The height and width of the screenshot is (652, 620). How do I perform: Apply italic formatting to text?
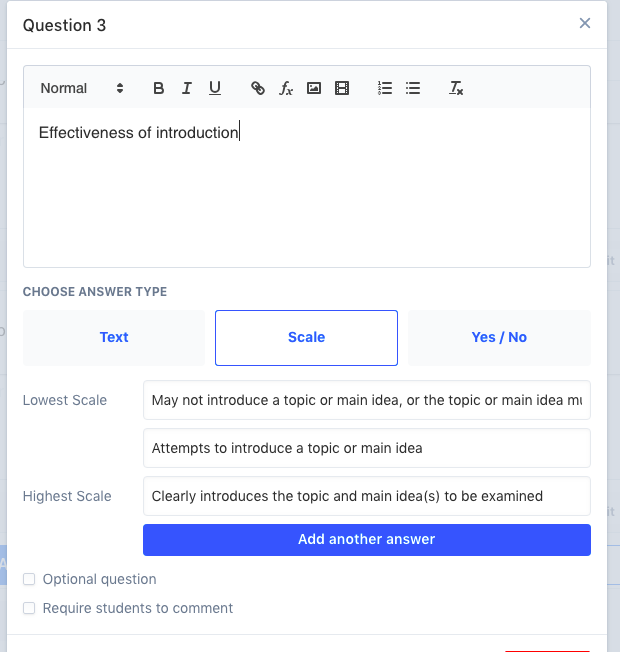186,88
